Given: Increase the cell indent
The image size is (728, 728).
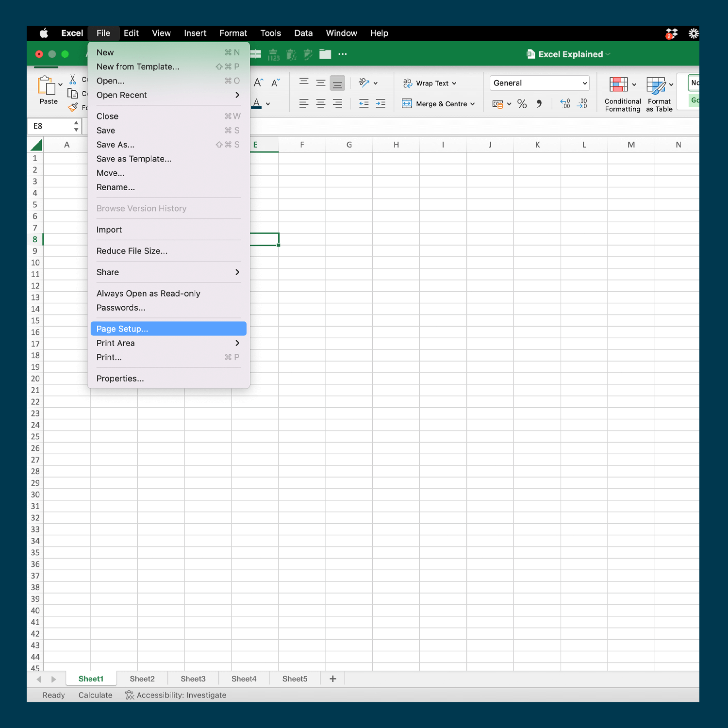Looking at the screenshot, I should tap(381, 103).
